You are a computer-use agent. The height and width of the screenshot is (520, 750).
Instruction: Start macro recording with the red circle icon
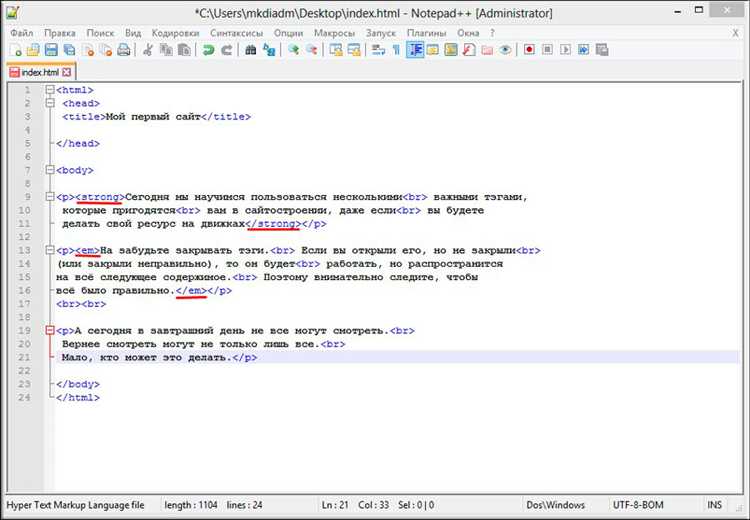pyautogui.click(x=529, y=50)
